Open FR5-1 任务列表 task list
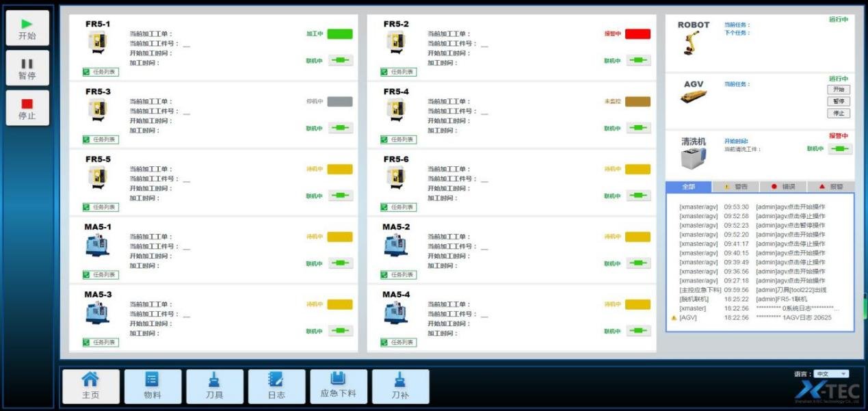The width and height of the screenshot is (868, 411). (101, 72)
